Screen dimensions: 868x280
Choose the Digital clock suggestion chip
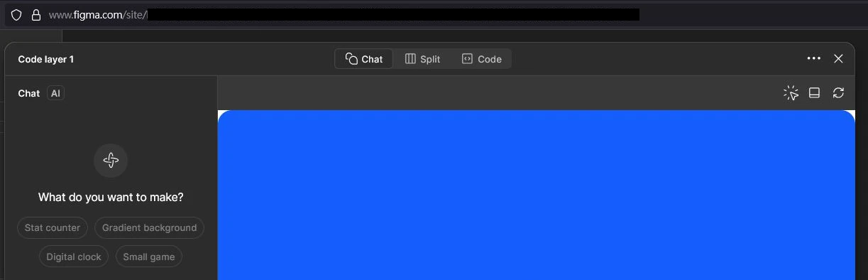pyautogui.click(x=74, y=257)
